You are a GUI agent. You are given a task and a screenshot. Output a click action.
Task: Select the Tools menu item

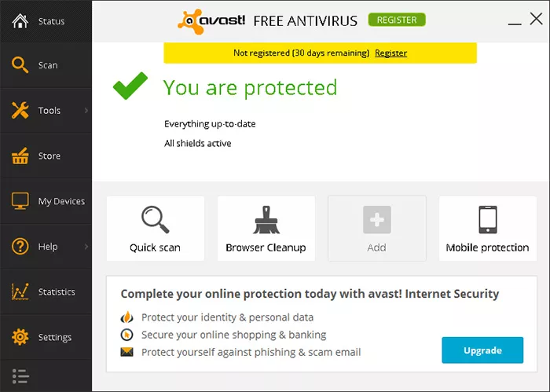[x=46, y=111]
